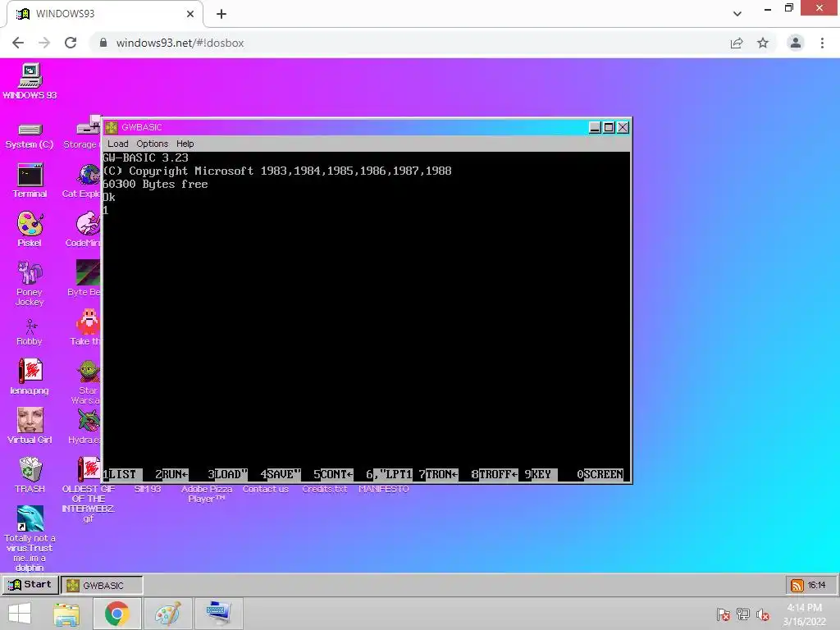Maximize the GWBASIC window
The width and height of the screenshot is (840, 630).
coord(609,127)
